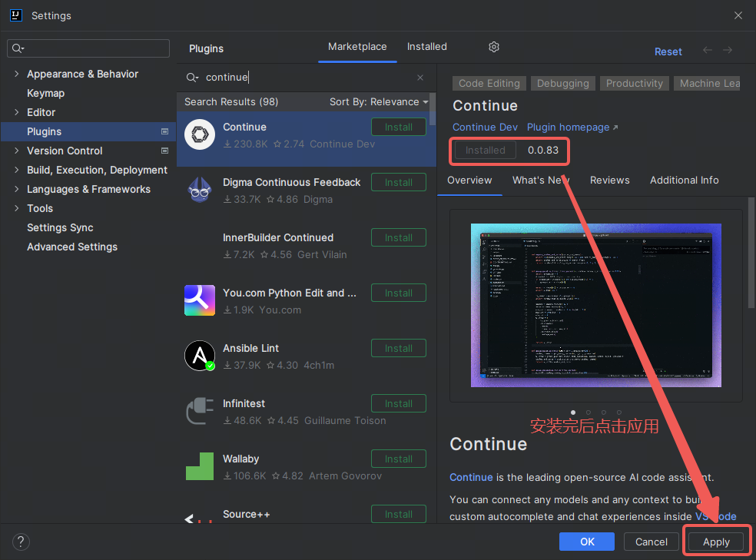Click the help question mark icon

(21, 542)
